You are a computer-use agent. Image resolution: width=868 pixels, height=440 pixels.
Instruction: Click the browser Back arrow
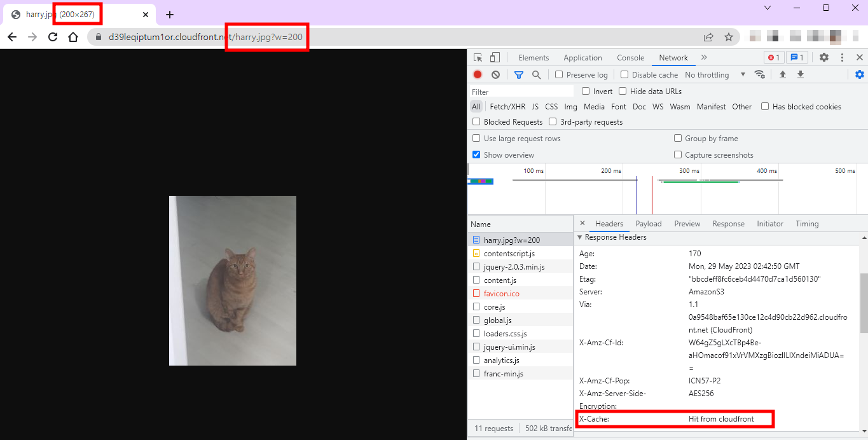coord(11,37)
